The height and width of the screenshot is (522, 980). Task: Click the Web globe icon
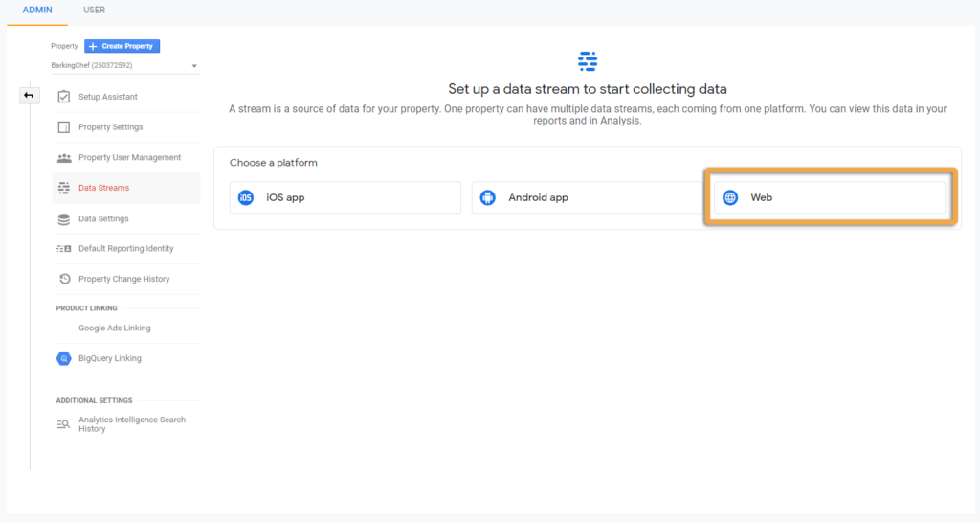[x=730, y=197]
